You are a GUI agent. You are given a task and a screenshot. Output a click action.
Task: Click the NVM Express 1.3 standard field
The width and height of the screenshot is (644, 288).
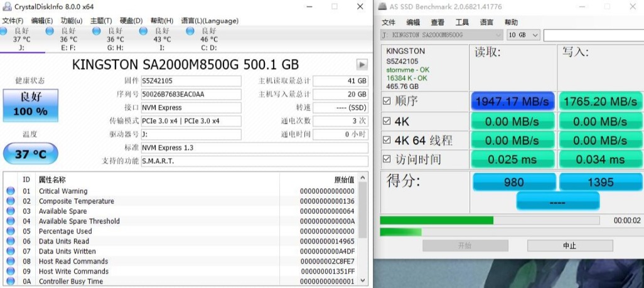click(254, 148)
